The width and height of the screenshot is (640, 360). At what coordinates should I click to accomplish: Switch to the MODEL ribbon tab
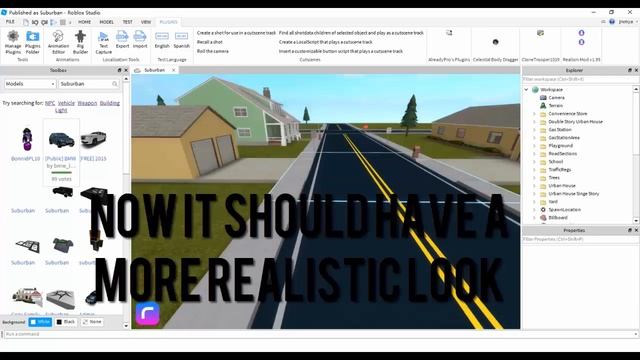pos(107,22)
